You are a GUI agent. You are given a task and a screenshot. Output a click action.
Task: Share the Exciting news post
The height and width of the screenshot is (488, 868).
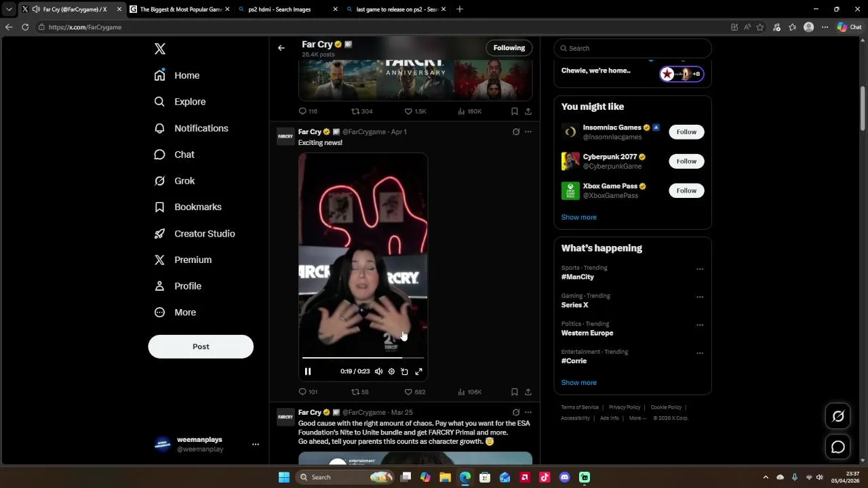click(x=528, y=392)
